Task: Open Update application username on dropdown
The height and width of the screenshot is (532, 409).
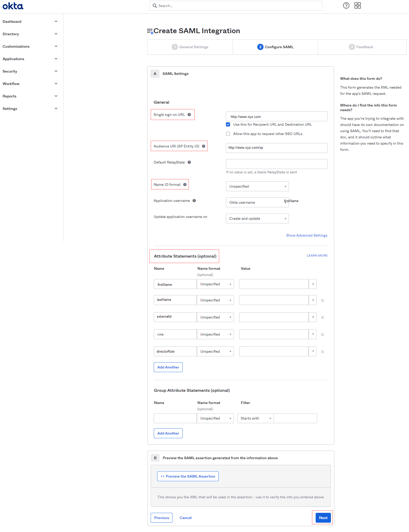Action: (x=257, y=218)
